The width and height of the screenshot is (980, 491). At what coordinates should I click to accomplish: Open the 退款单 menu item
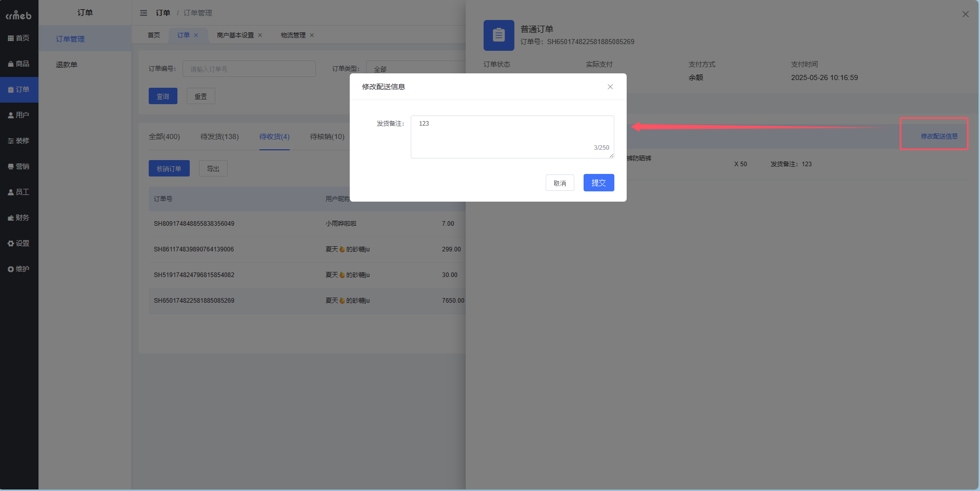pos(66,64)
